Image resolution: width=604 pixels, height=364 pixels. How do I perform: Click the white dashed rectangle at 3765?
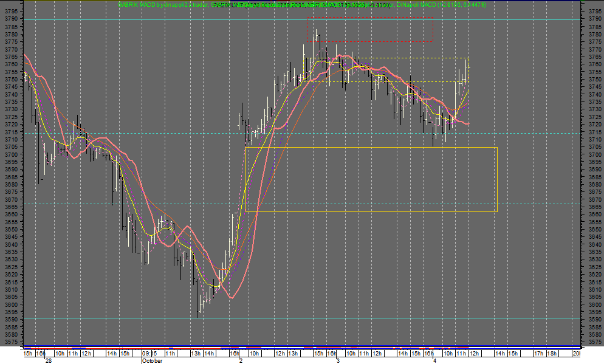pos(389,58)
